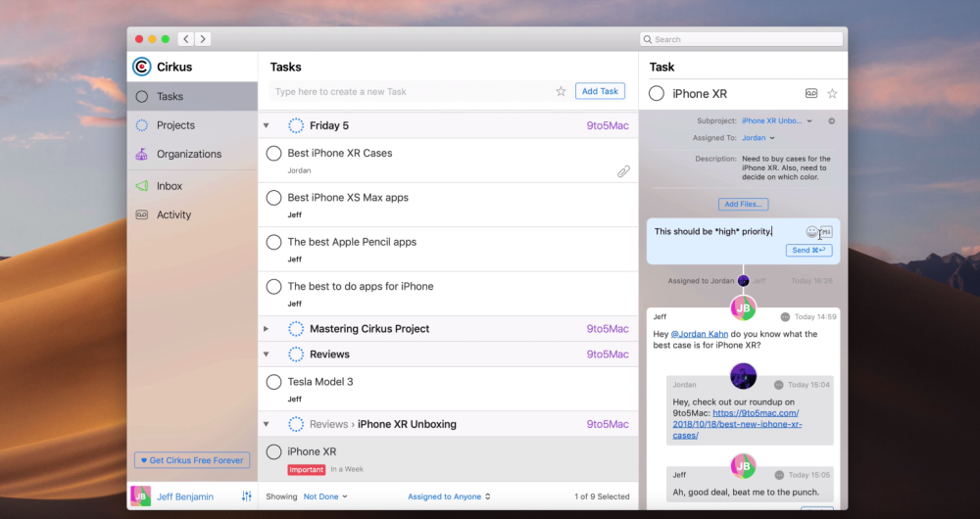The image size is (980, 519).
Task: Open the Assigned to Anyone dropdown
Action: 449,496
